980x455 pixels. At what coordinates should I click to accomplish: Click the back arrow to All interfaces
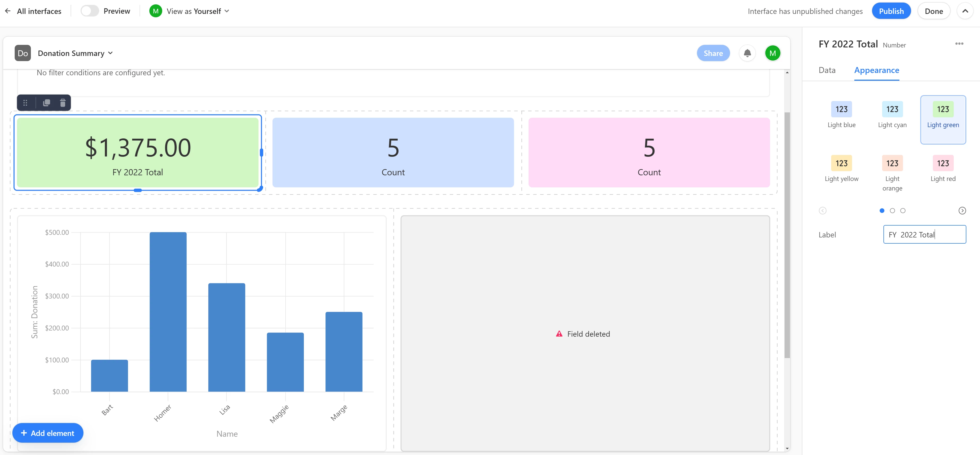click(8, 11)
